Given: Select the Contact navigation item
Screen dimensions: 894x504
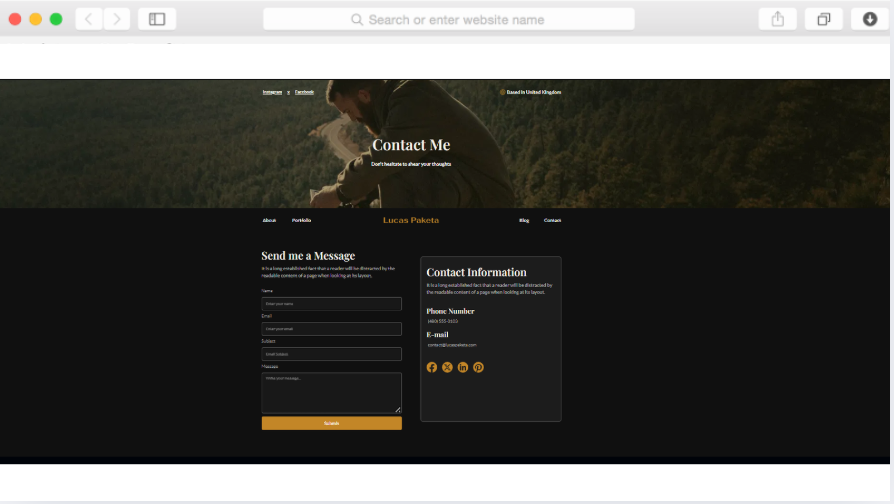Looking at the screenshot, I should click(x=552, y=220).
